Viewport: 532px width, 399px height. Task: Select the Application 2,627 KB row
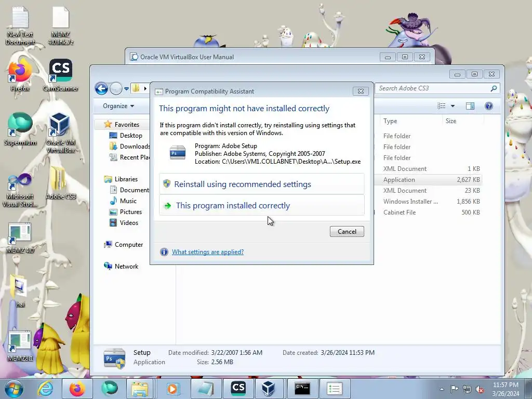point(428,179)
